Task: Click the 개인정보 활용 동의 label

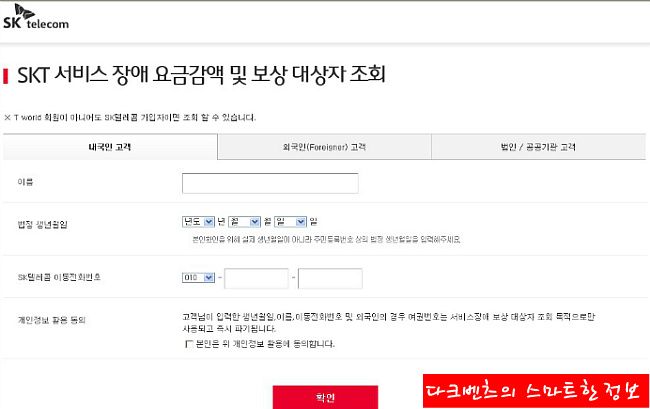Action: 51,320
